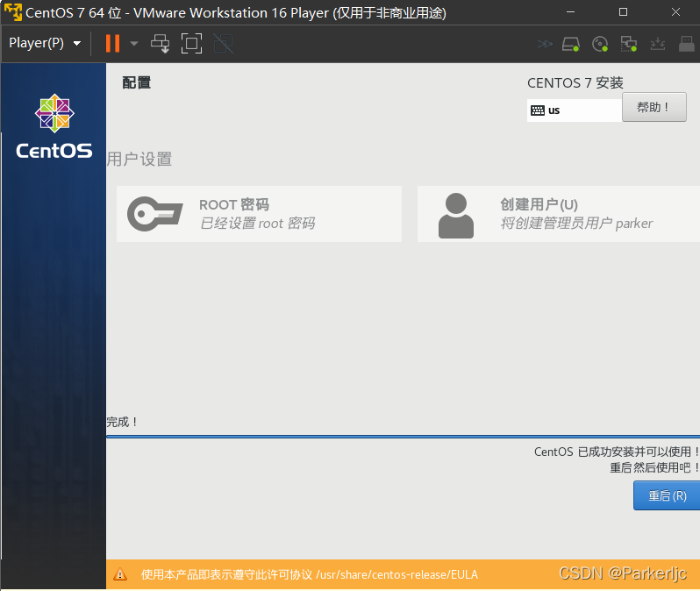Click the network adapter device icon
700x591 pixels.
click(629, 44)
